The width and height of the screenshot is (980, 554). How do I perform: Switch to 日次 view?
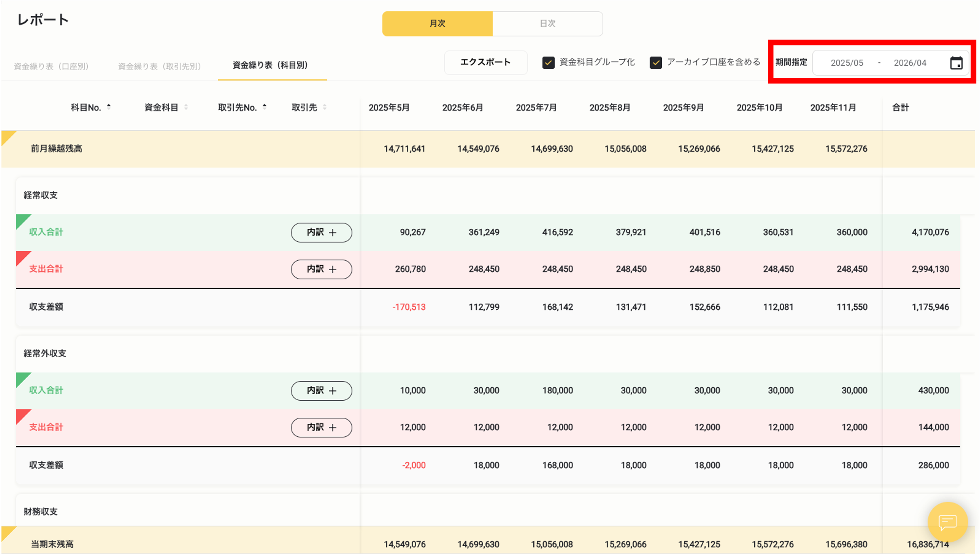[x=548, y=23]
